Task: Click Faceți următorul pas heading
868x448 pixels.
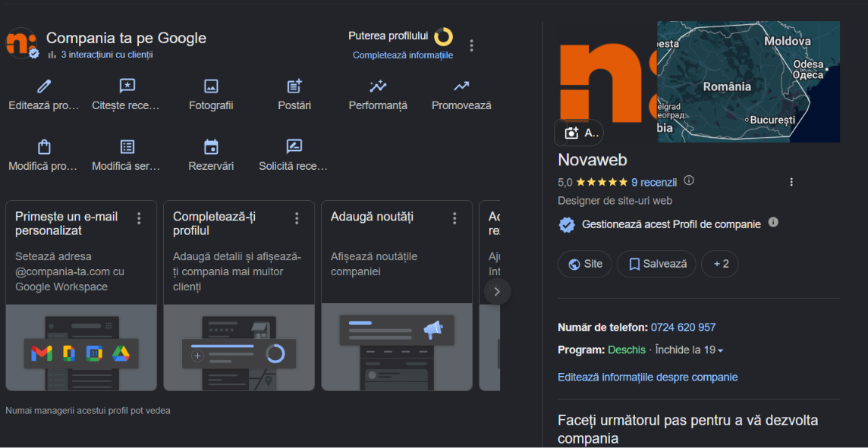Action: click(x=688, y=430)
